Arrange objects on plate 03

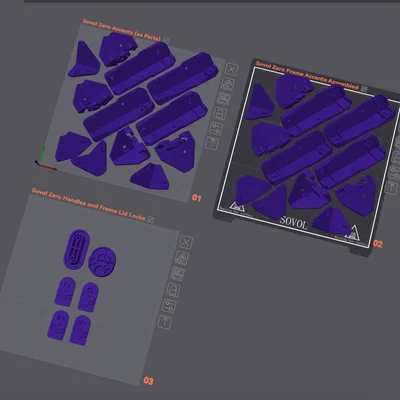tap(177, 274)
